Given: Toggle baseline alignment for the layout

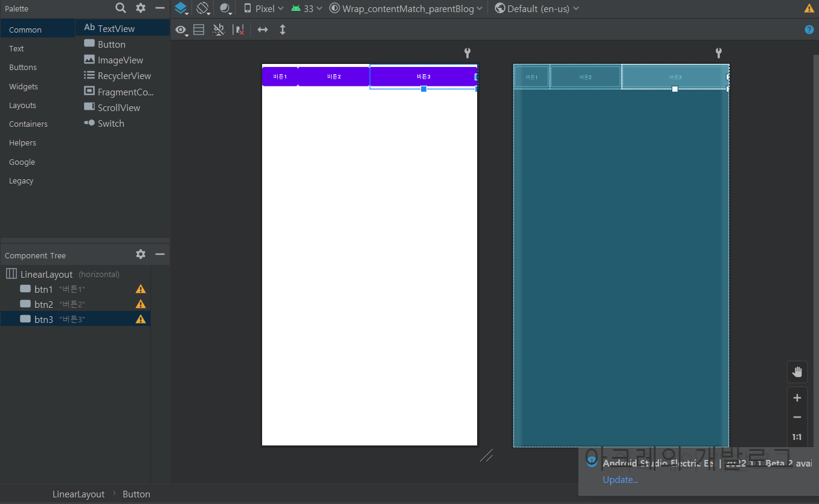Looking at the screenshot, I should pos(219,30).
